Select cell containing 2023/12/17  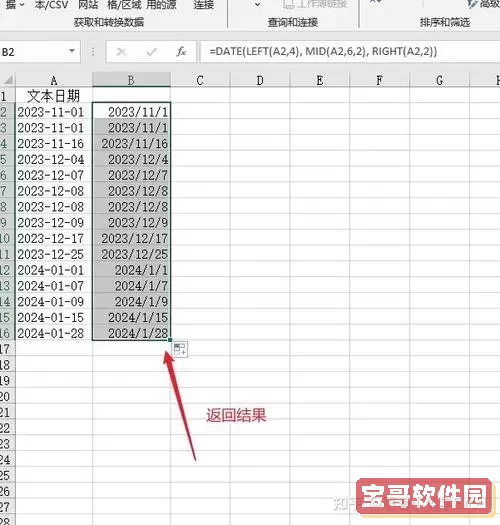[132, 238]
